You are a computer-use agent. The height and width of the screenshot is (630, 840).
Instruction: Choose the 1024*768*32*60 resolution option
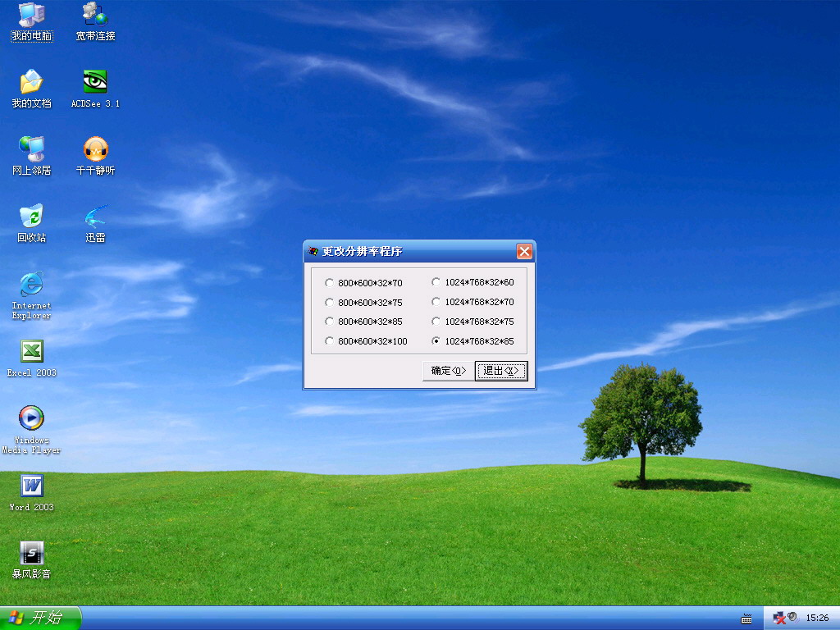tap(472, 282)
